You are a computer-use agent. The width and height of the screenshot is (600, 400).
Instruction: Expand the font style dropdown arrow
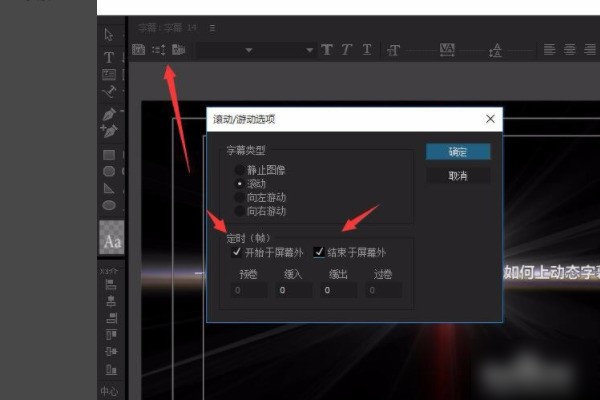tap(310, 50)
